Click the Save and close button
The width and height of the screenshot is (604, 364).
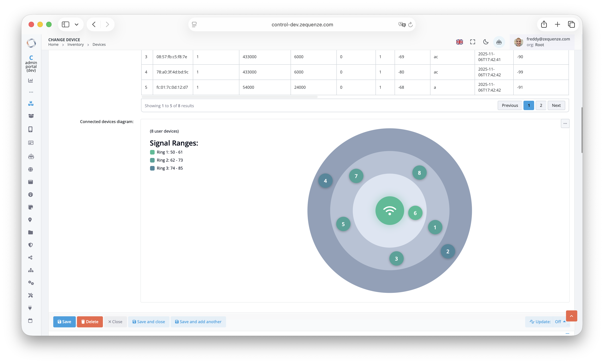[149, 322]
